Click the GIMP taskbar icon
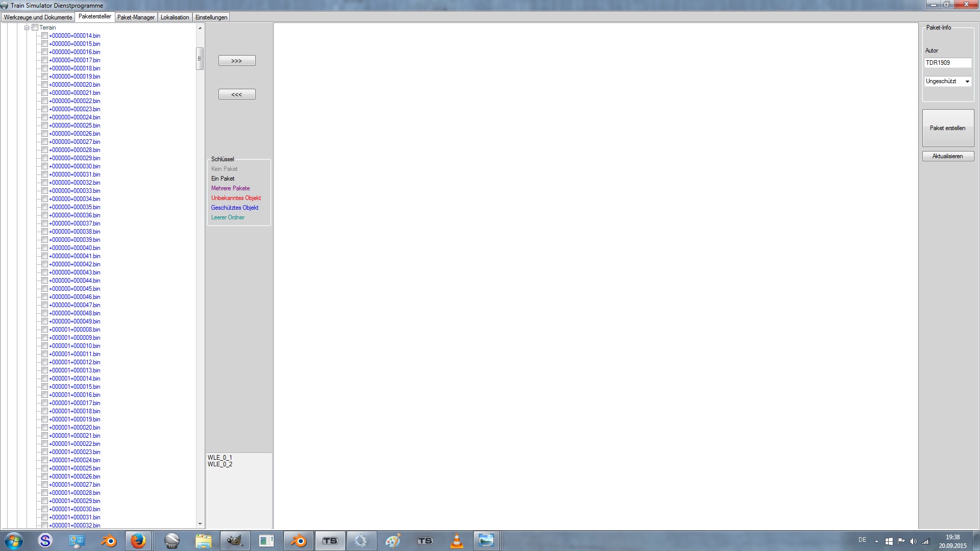The height and width of the screenshot is (551, 980). click(235, 541)
